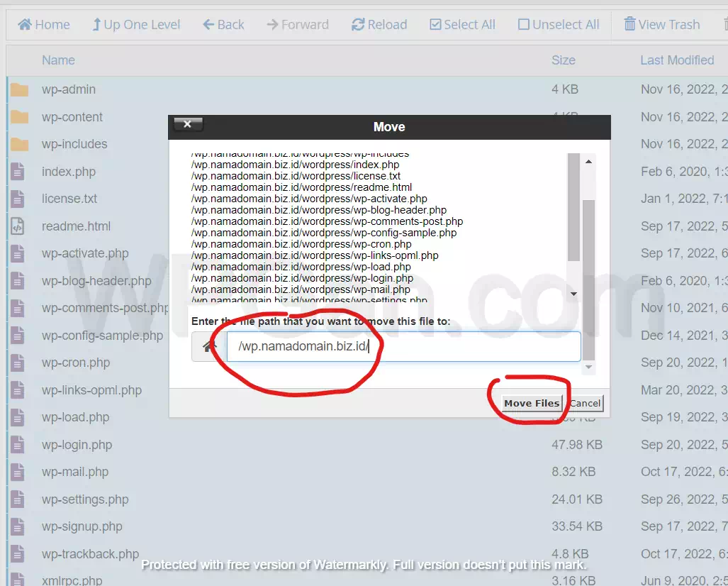
Task: Cancel the Move dialog
Action: click(585, 404)
